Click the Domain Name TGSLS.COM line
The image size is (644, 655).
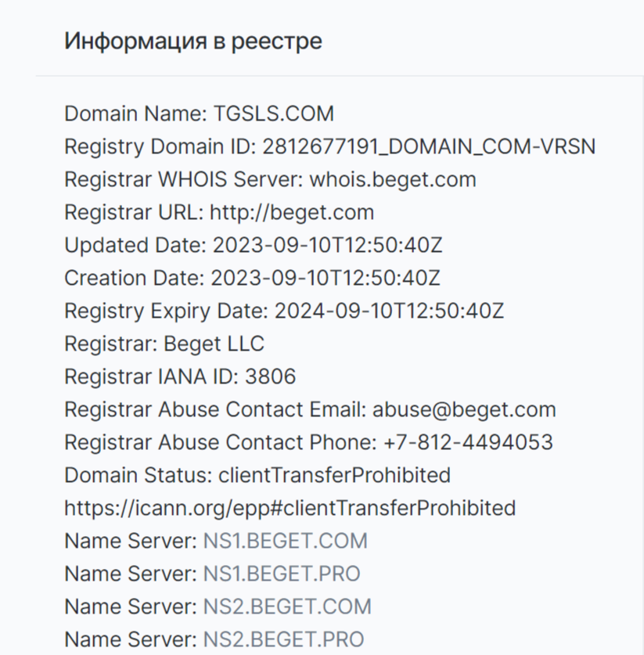200,113
